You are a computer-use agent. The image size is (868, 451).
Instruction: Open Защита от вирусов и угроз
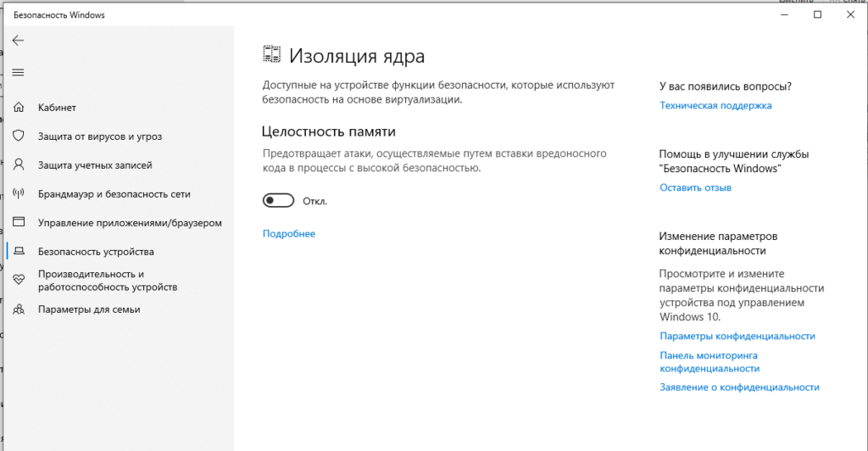click(x=100, y=136)
